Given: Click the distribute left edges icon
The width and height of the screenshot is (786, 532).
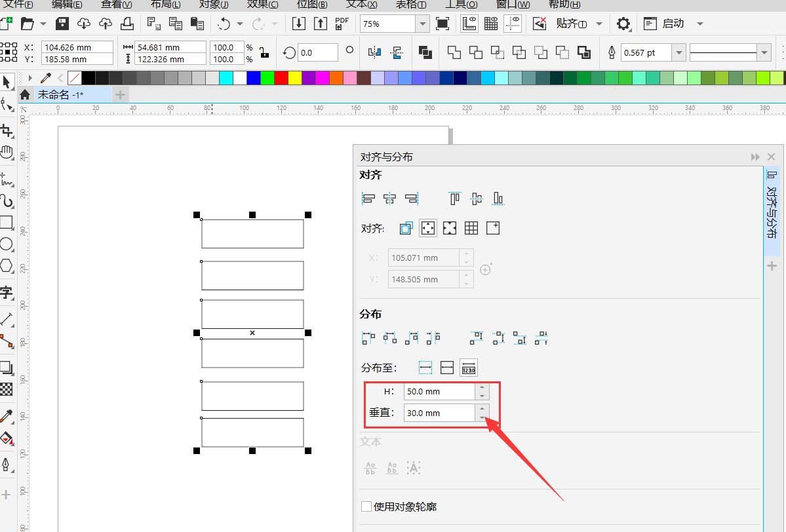Looking at the screenshot, I should tap(368, 337).
